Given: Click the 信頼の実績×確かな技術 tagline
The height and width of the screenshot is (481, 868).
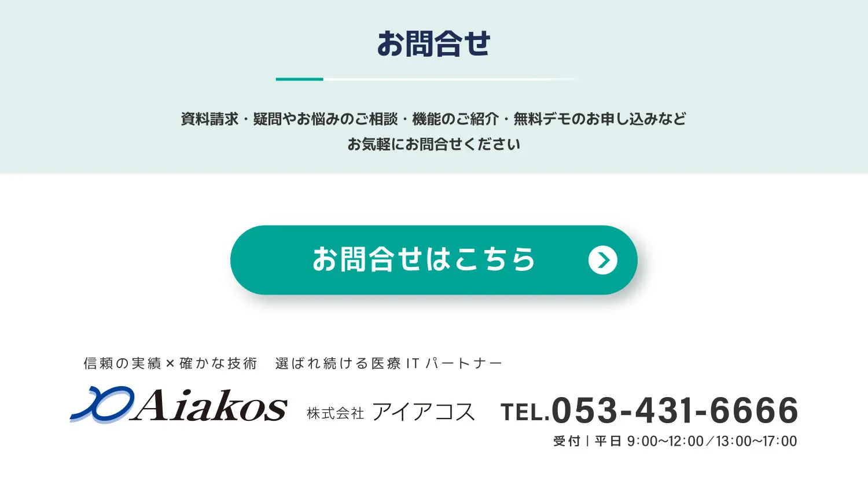Looking at the screenshot, I should (170, 363).
